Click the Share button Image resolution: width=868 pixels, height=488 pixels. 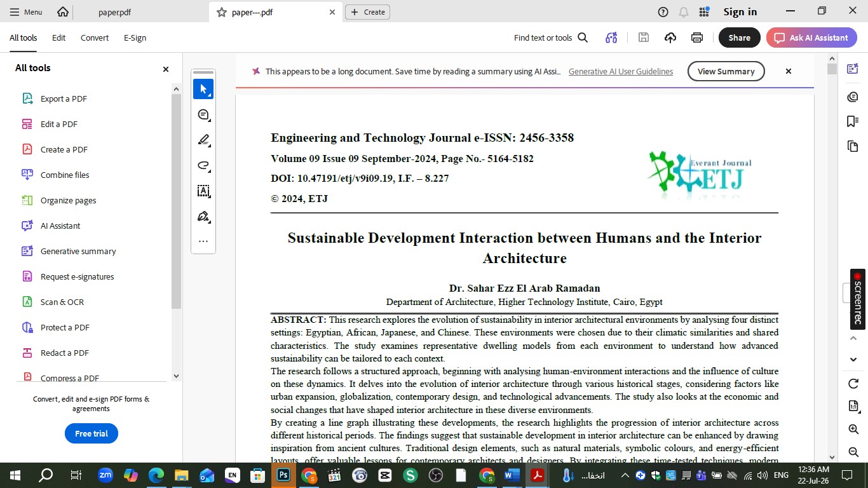(x=739, y=37)
